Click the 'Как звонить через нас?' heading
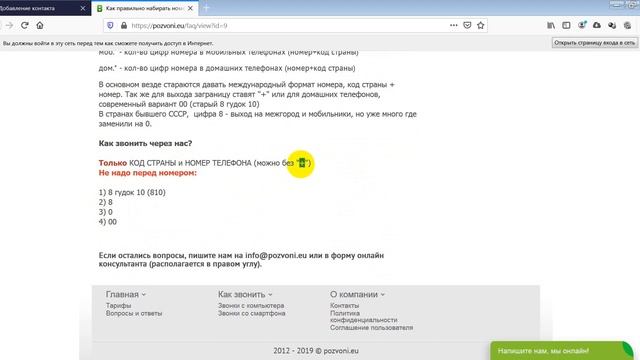This screenshot has width=640, height=360. pyautogui.click(x=145, y=143)
